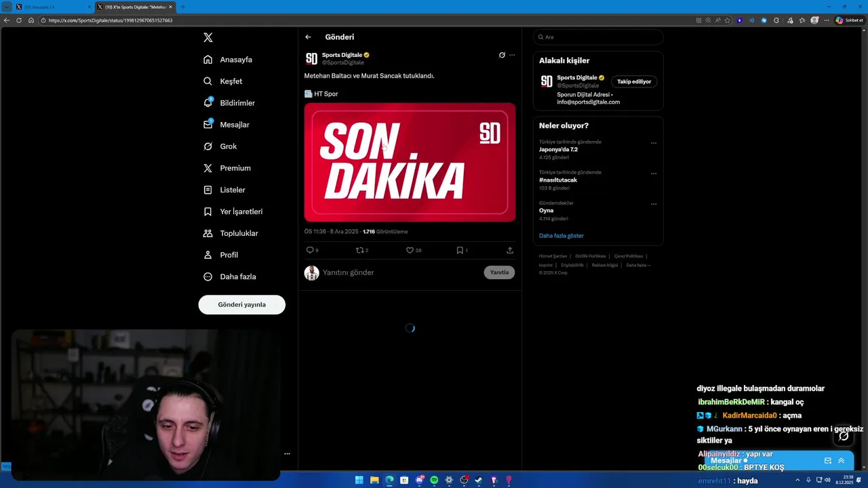
Task: Open more options for #nasıltutacak trend
Action: coord(654,174)
